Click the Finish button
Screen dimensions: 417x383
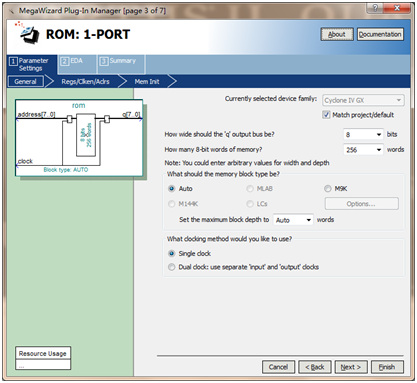click(387, 367)
